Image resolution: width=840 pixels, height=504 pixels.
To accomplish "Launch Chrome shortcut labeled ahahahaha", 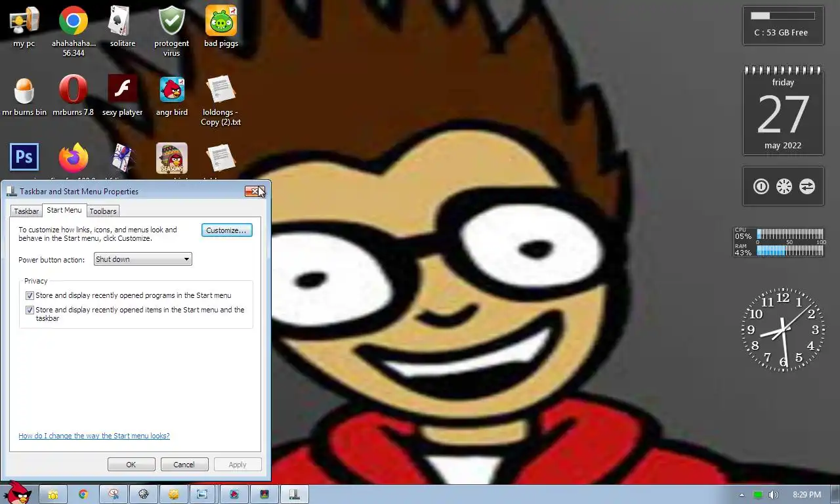I will pos(73,31).
